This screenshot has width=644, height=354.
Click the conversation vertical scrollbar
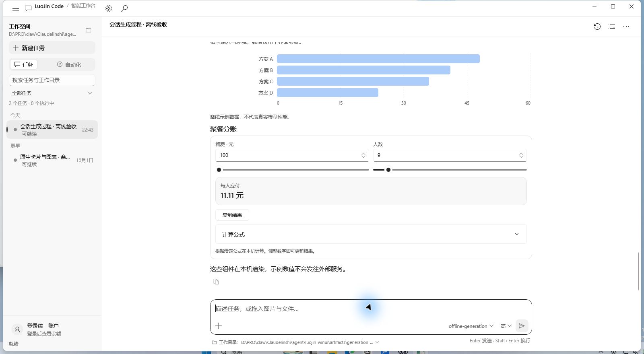pos(639,271)
